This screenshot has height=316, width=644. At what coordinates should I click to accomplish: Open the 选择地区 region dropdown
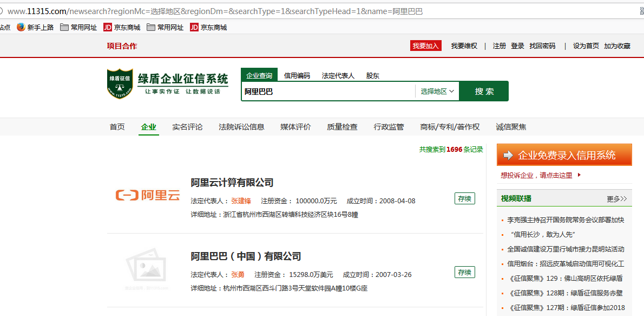[437, 92]
